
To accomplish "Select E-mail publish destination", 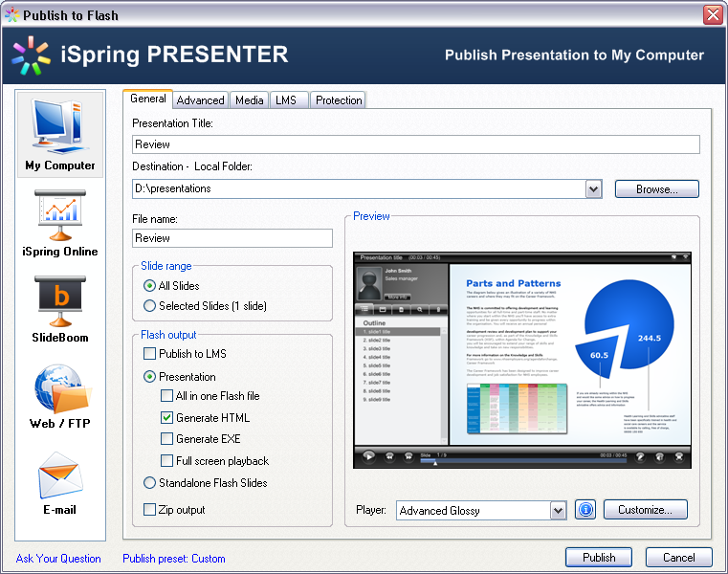I will 60,483.
